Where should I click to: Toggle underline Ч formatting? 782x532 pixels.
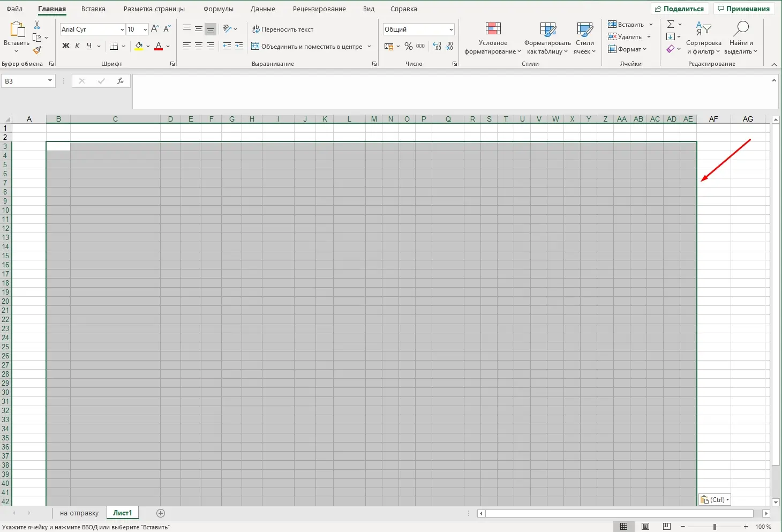pos(89,46)
